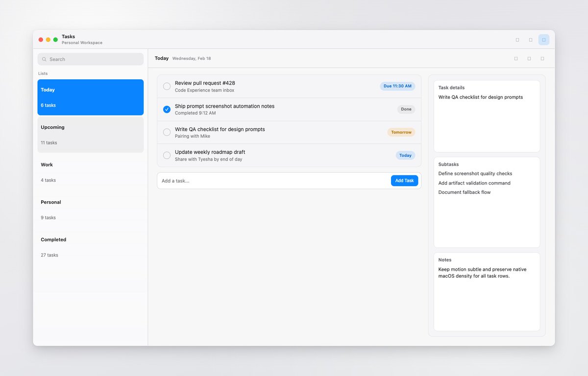Select Ship prompt screenshot automation notes row
The height and width of the screenshot is (376, 588).
click(x=289, y=109)
